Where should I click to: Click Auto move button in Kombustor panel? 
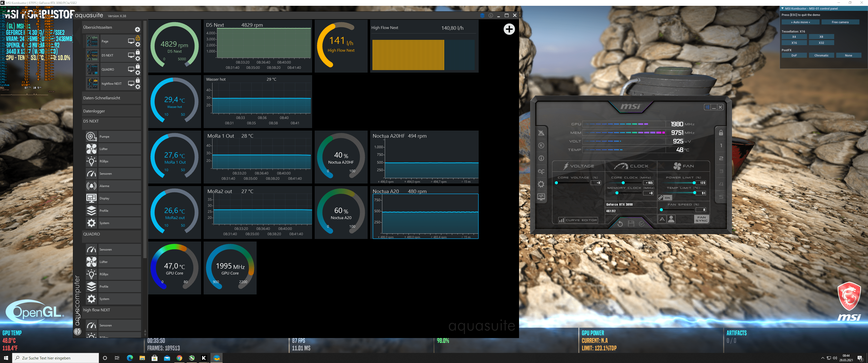pyautogui.click(x=800, y=22)
